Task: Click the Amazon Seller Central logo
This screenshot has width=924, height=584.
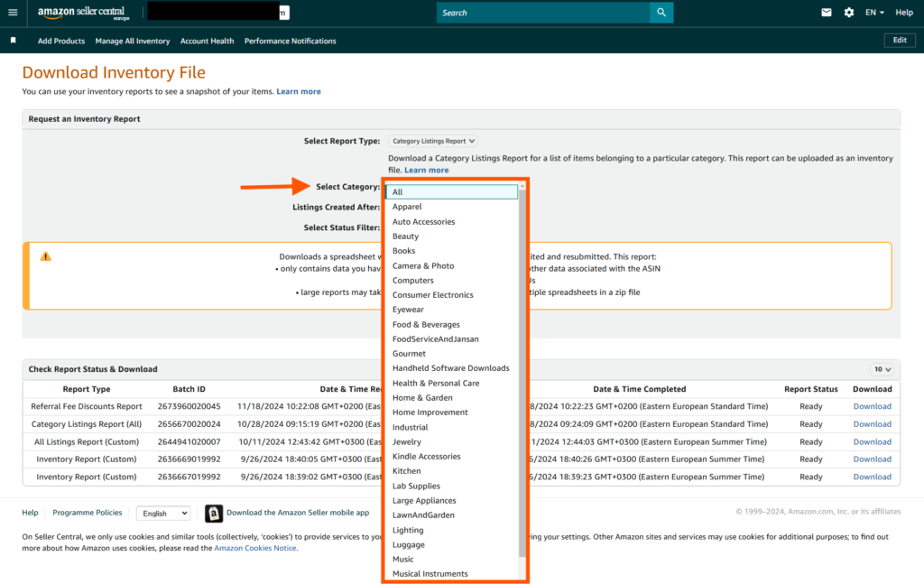Action: [83, 13]
